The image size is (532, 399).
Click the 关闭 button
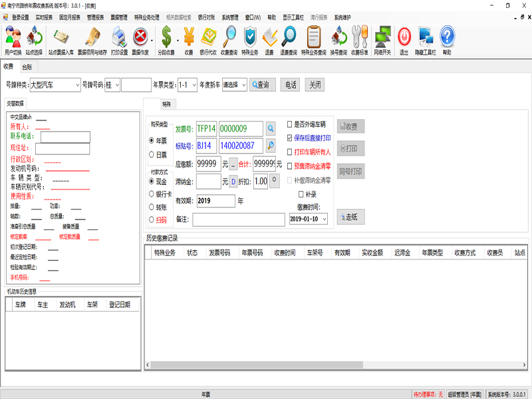pos(315,85)
